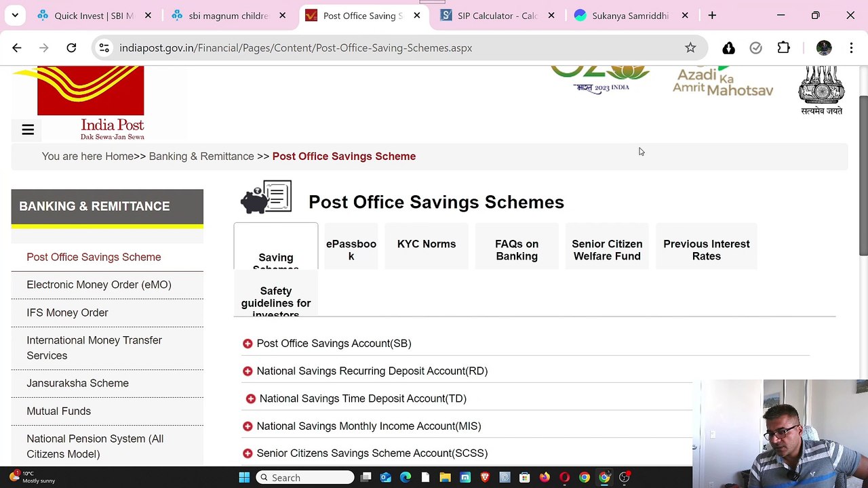This screenshot has width=868, height=488.
Task: Close the sbi magnum children tab
Action: 282,16
